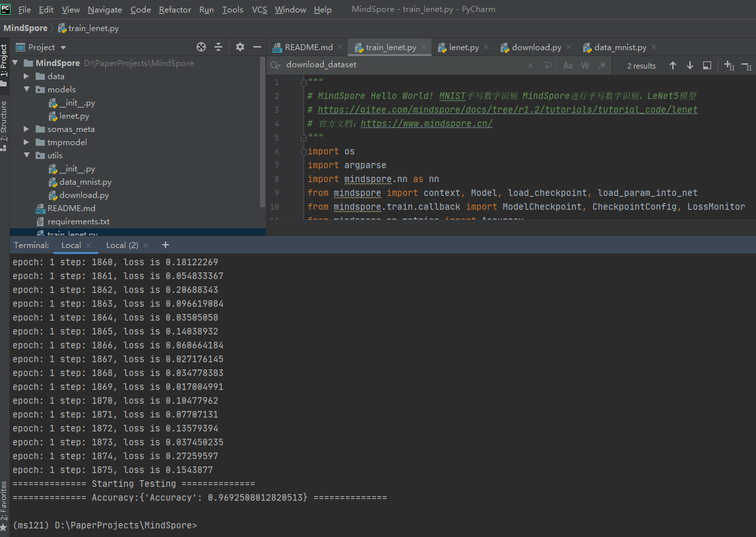Open the www.mindspore.cn documentation link
The width and height of the screenshot is (756, 537).
[426, 123]
